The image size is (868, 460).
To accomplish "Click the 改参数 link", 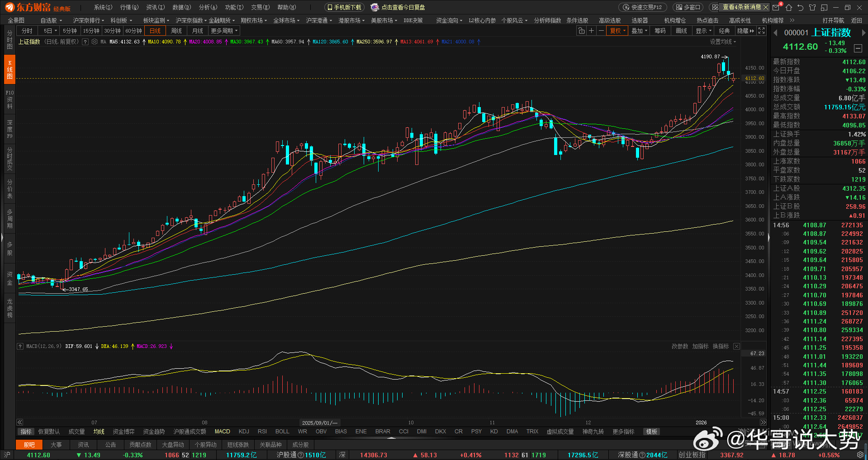I will pyautogui.click(x=680, y=346).
